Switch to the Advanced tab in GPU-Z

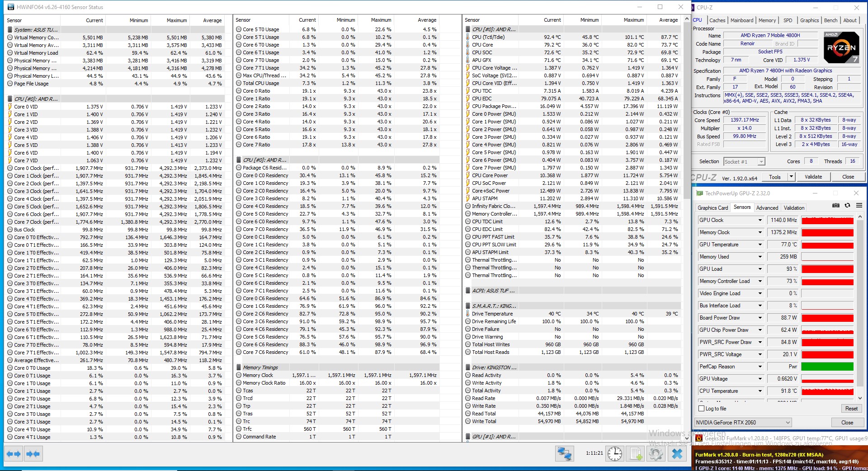tap(767, 208)
